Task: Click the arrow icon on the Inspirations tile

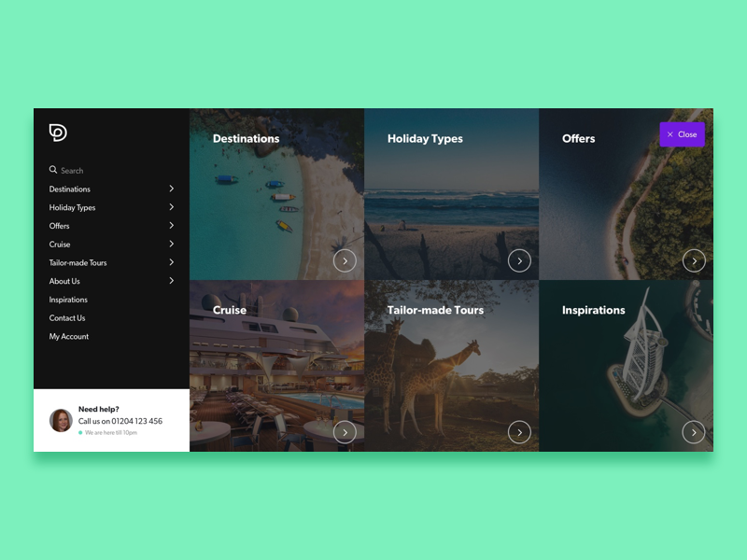Action: coord(694,432)
